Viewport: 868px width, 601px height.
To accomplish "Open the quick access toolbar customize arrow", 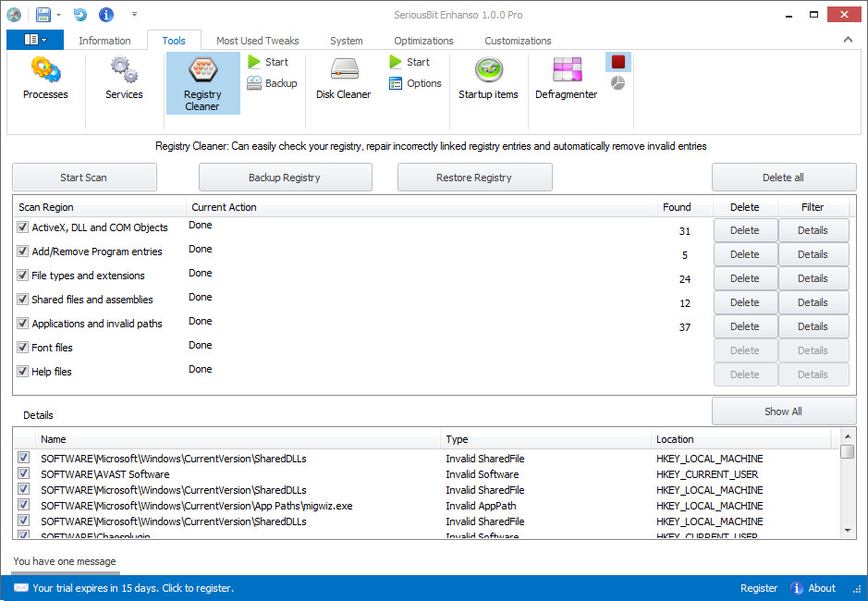I will tap(134, 15).
